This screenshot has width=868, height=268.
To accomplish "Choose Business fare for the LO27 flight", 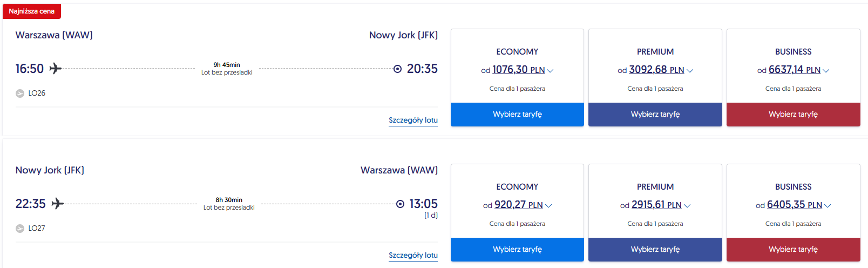I will coord(793,250).
